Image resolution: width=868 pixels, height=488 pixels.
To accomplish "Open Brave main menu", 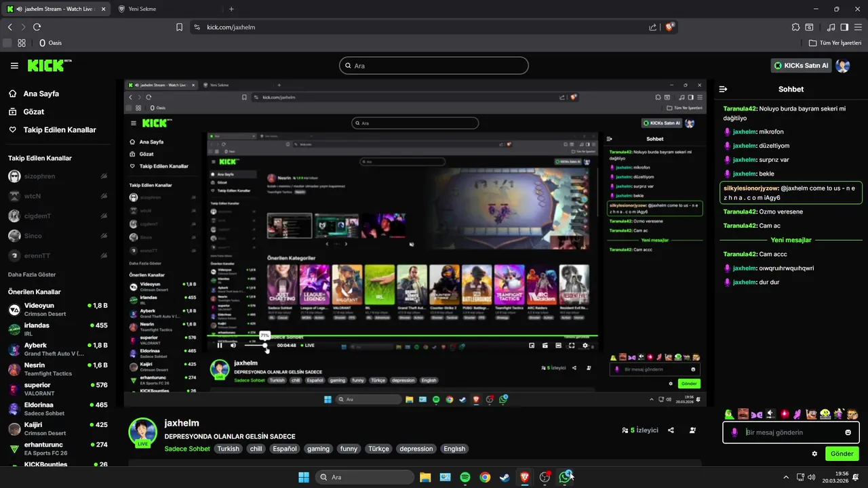I will pyautogui.click(x=857, y=27).
